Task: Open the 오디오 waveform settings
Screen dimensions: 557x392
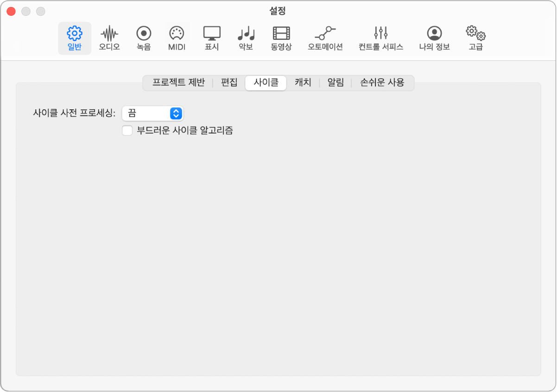Action: click(109, 38)
